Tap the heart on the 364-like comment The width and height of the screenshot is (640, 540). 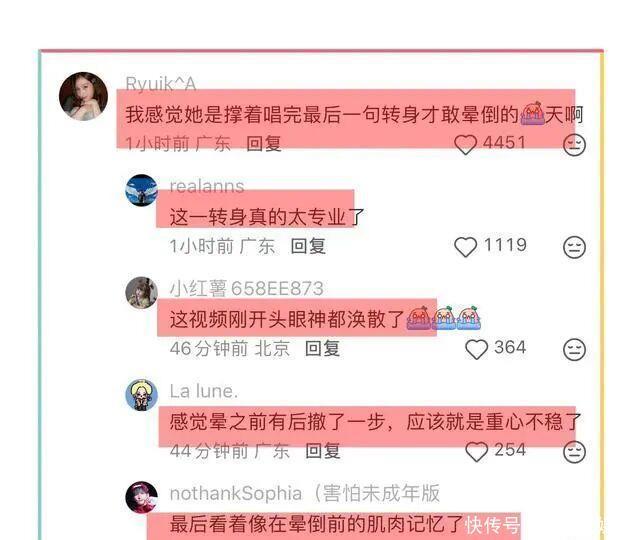click(476, 349)
